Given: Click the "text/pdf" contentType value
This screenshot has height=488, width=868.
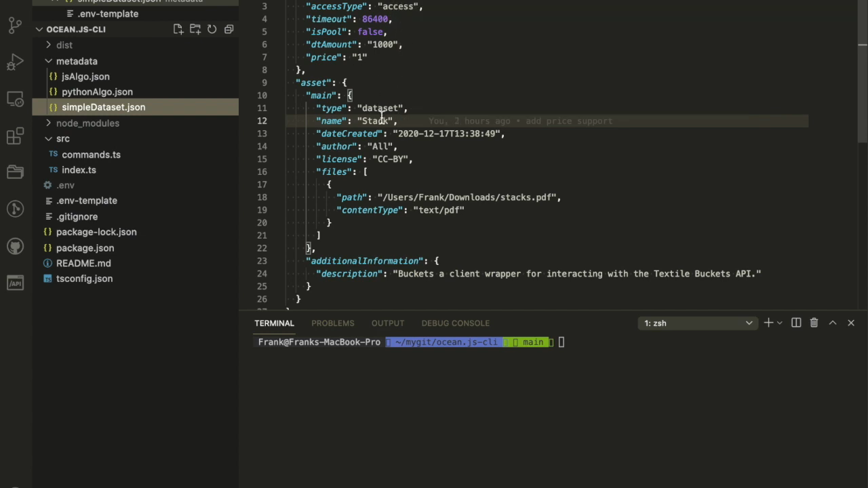Looking at the screenshot, I should point(439,210).
